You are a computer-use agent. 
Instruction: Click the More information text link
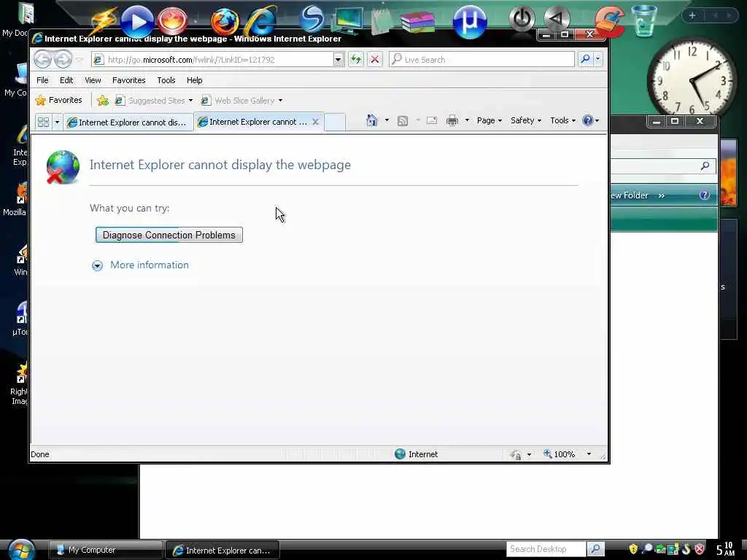point(150,265)
